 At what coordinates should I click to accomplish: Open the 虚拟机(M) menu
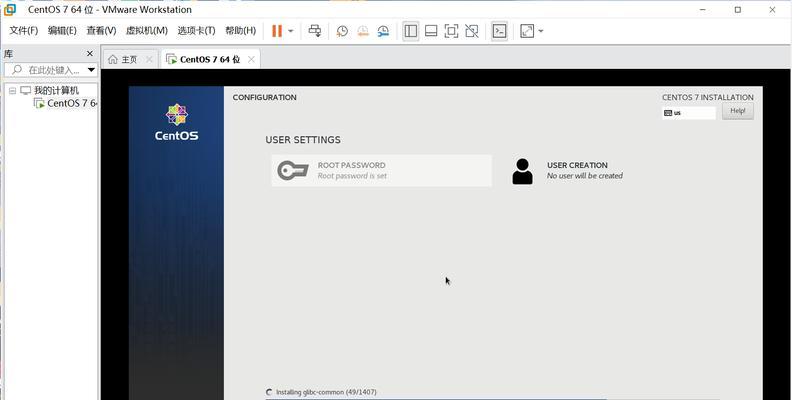146,31
